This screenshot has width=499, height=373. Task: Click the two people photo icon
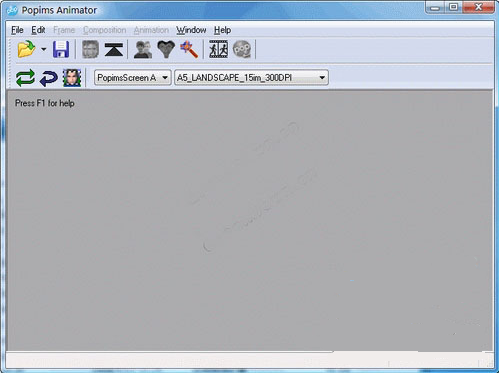(x=143, y=49)
